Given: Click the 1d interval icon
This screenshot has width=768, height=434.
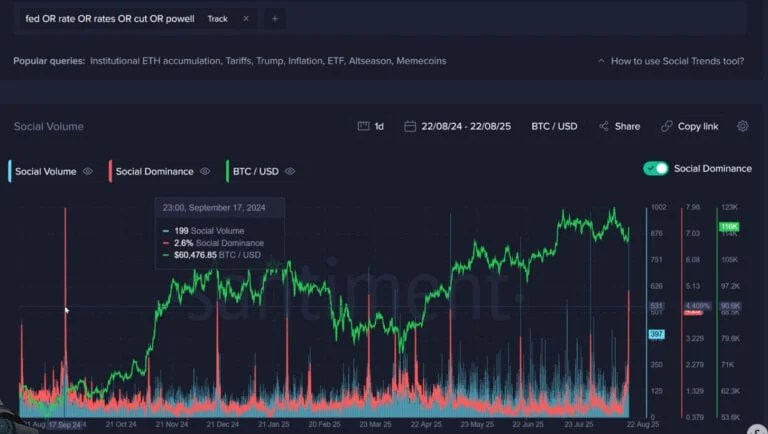Looking at the screenshot, I should point(364,127).
